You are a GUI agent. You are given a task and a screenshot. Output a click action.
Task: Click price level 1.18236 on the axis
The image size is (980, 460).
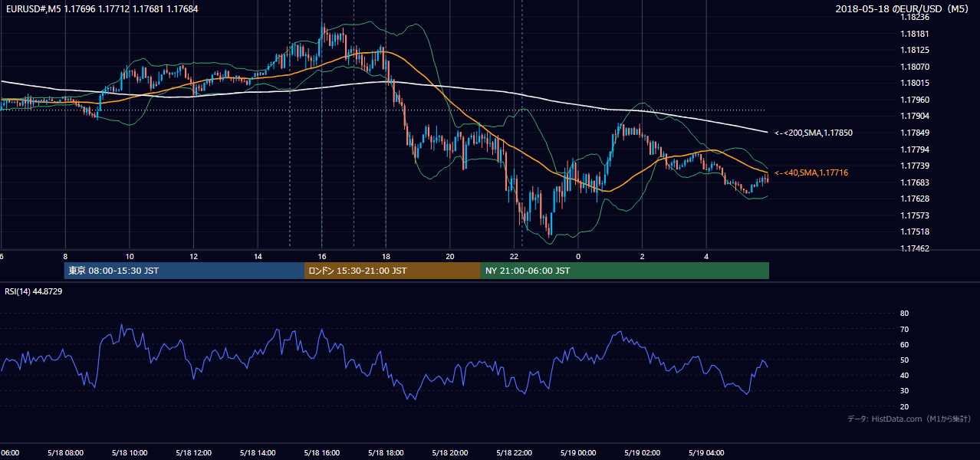tap(915, 17)
